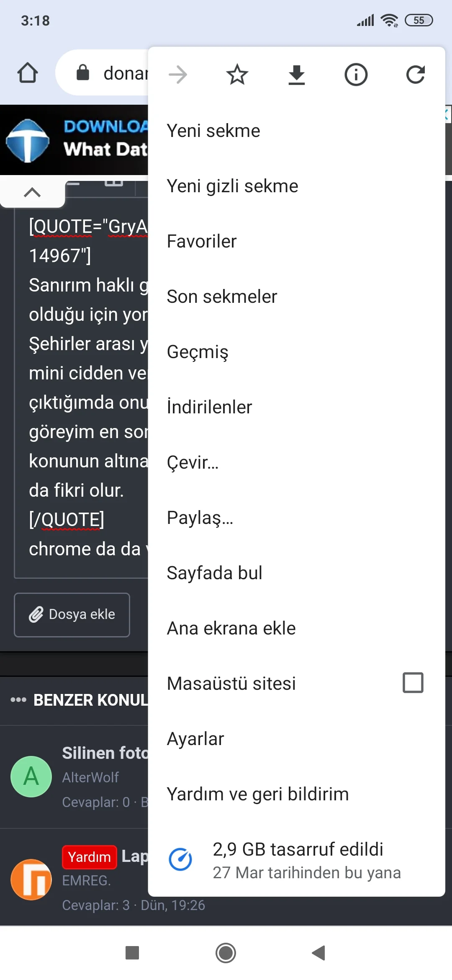Viewport: 452px width, 980px height.
Task: Open page info circle icon
Action: click(x=356, y=75)
